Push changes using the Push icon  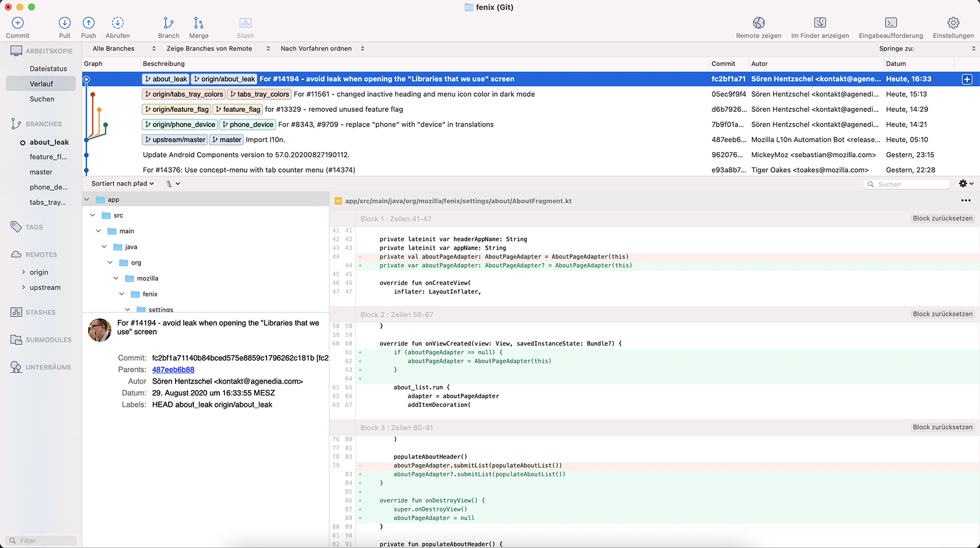tap(89, 23)
